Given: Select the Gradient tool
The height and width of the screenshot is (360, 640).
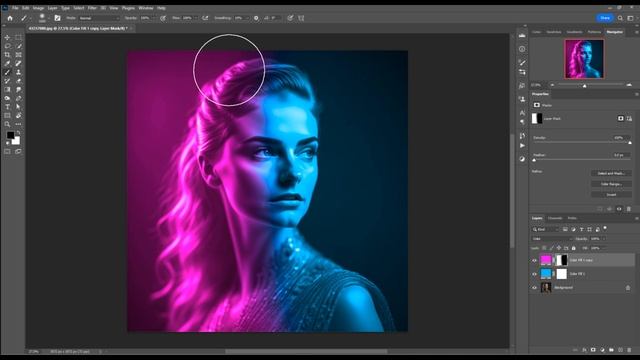Looking at the screenshot, I should click(7, 90).
